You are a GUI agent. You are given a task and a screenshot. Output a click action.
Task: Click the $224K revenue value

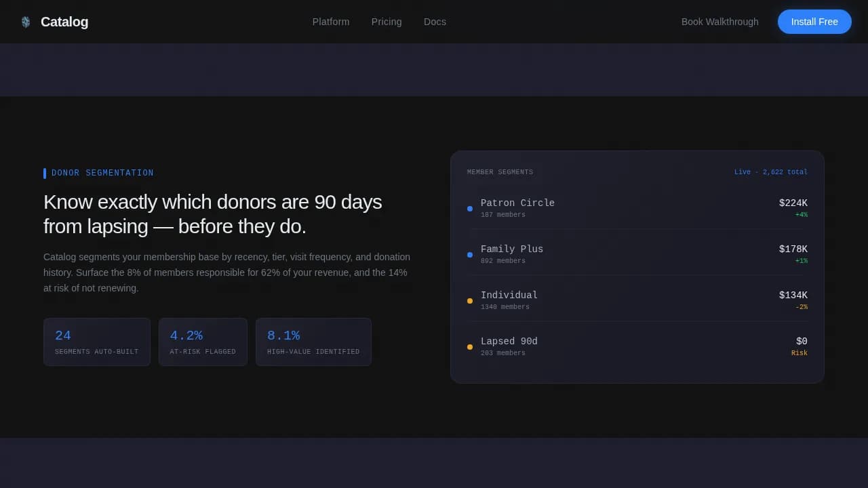point(793,203)
